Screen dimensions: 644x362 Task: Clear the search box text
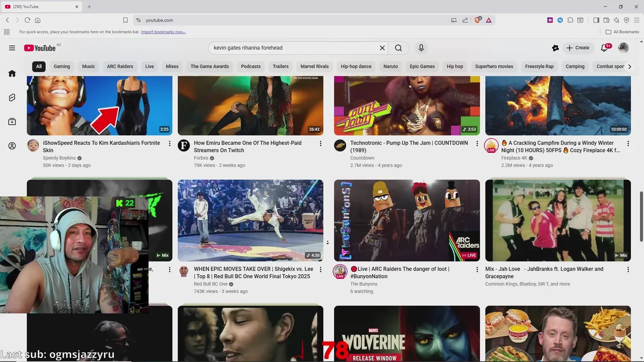[x=382, y=48]
